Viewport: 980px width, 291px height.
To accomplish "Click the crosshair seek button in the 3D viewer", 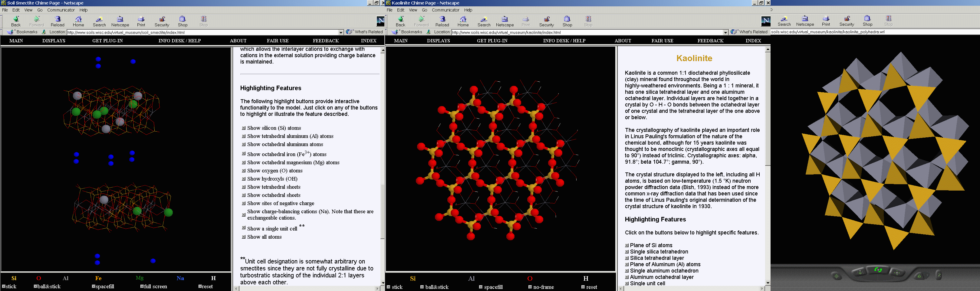I will [836, 276].
